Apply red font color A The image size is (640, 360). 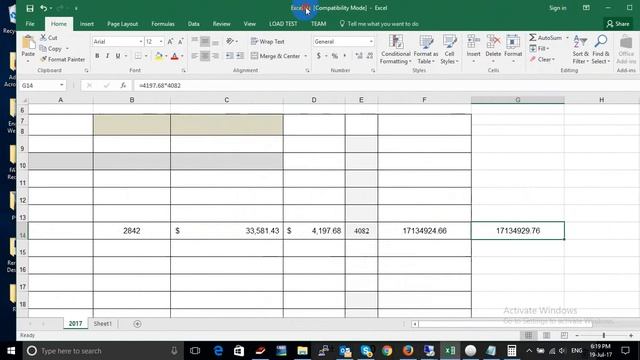click(175, 56)
